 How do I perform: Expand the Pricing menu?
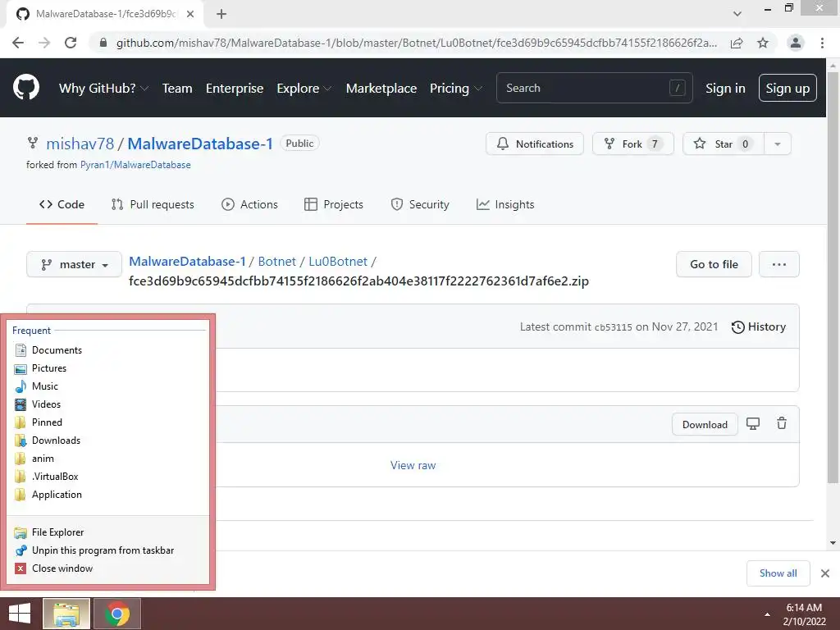[456, 89]
